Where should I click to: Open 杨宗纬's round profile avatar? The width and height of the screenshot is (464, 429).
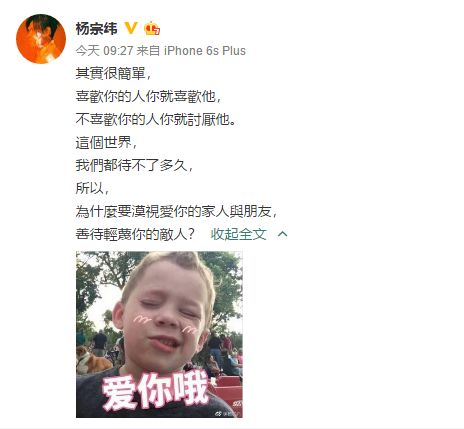[x=41, y=39]
